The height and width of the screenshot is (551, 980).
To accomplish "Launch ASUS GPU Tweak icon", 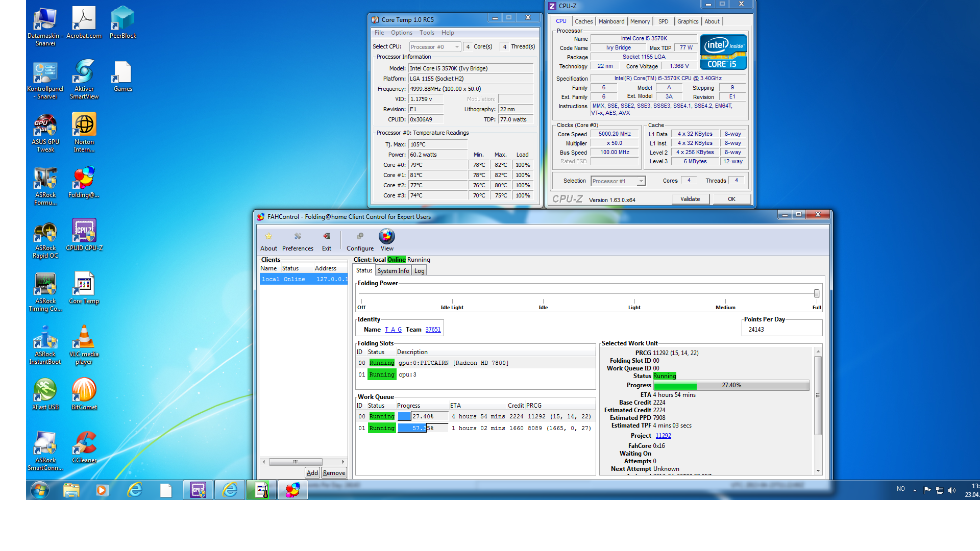I will point(45,133).
